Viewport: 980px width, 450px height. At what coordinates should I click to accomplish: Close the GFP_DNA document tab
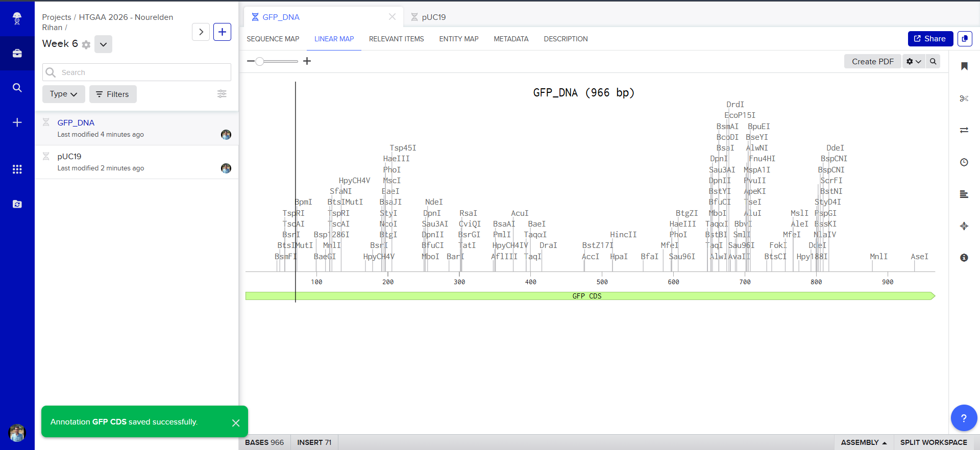click(x=392, y=17)
